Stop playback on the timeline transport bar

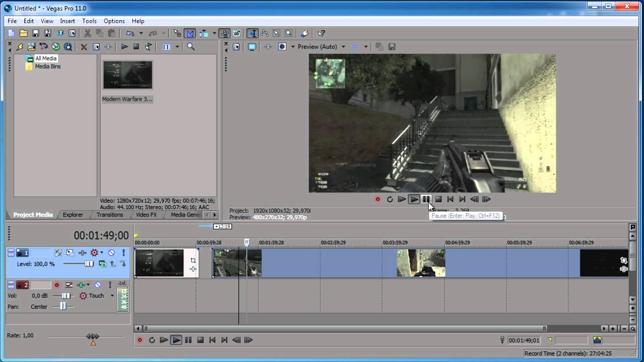point(200,340)
